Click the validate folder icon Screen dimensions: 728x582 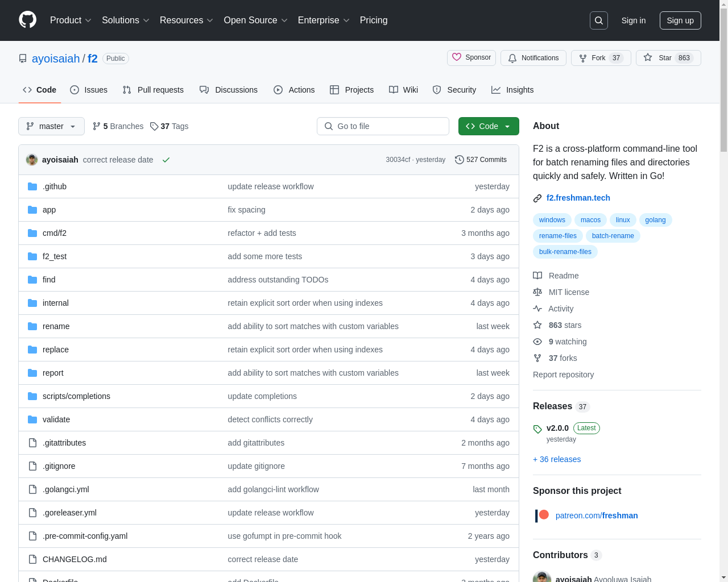(32, 419)
